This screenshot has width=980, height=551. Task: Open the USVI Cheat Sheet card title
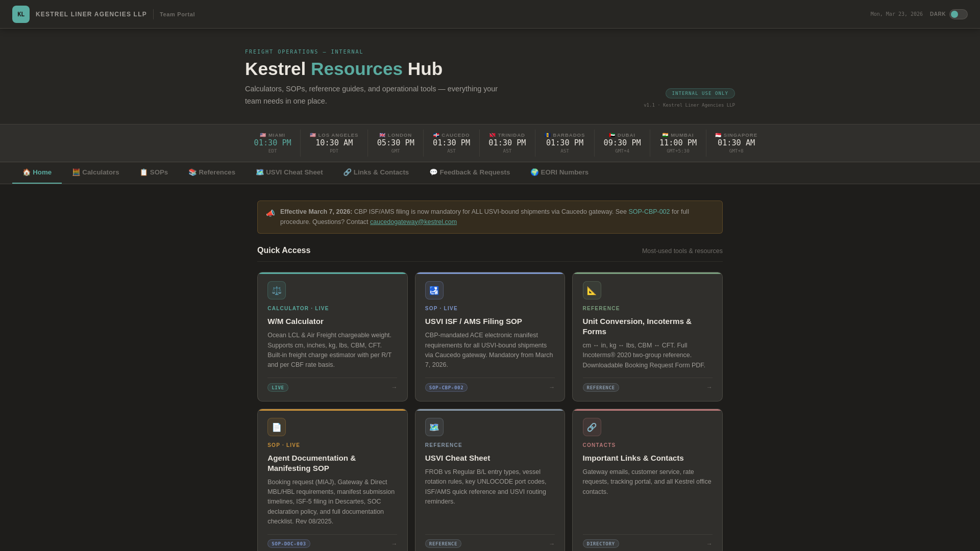point(457,458)
